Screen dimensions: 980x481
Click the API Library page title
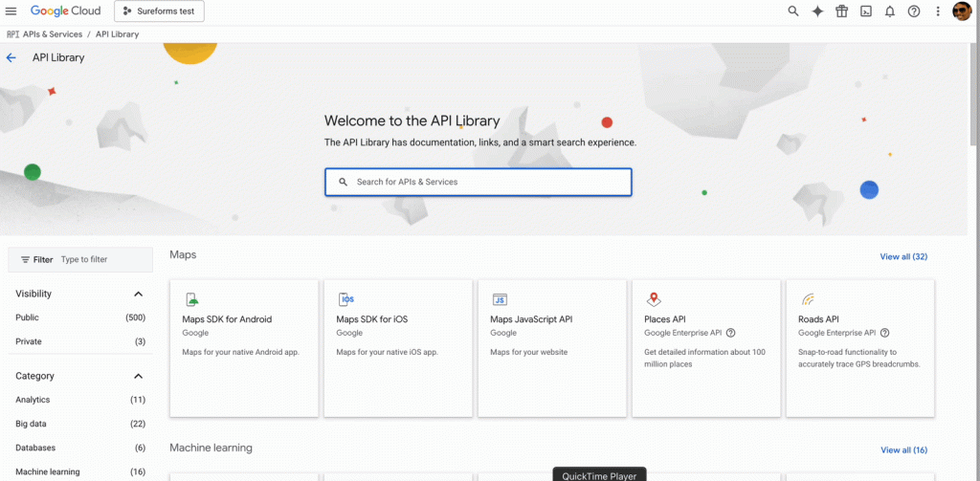pos(58,57)
